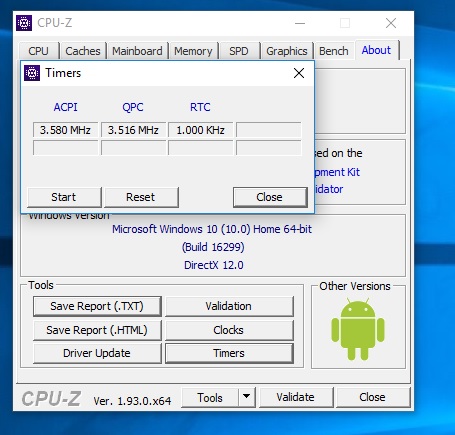Click the CPU-Z app icon in title bar
The width and height of the screenshot is (455, 435).
coord(24,23)
